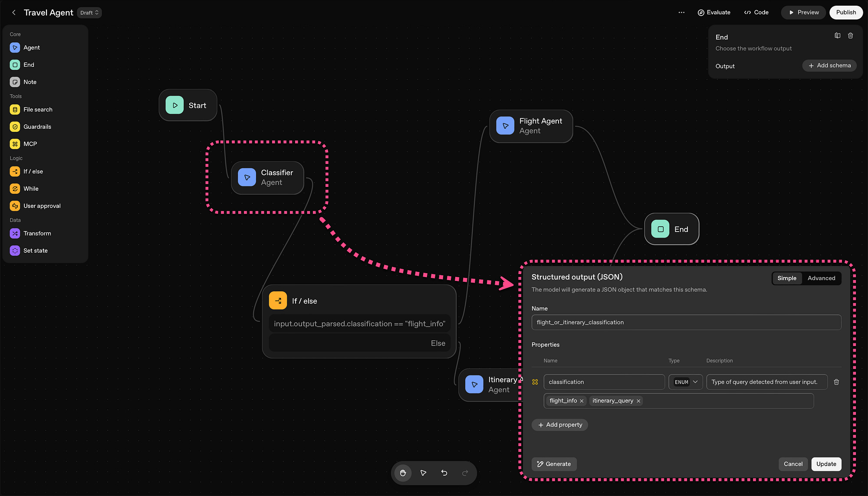Open the Draft version dropdown
868x496 pixels.
coord(89,13)
